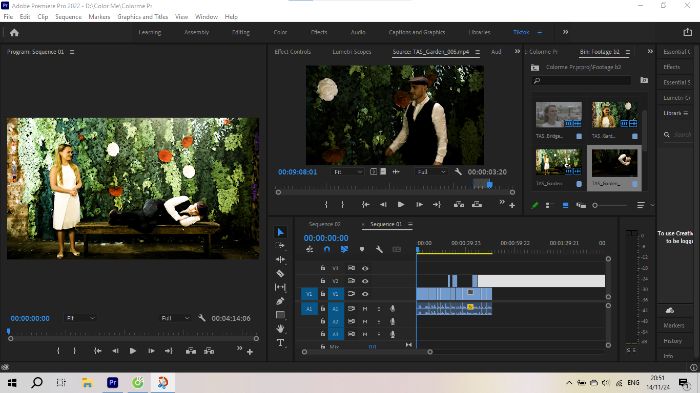Toggle insert sequences as nests option
This screenshot has height=393, width=700.
click(309, 249)
